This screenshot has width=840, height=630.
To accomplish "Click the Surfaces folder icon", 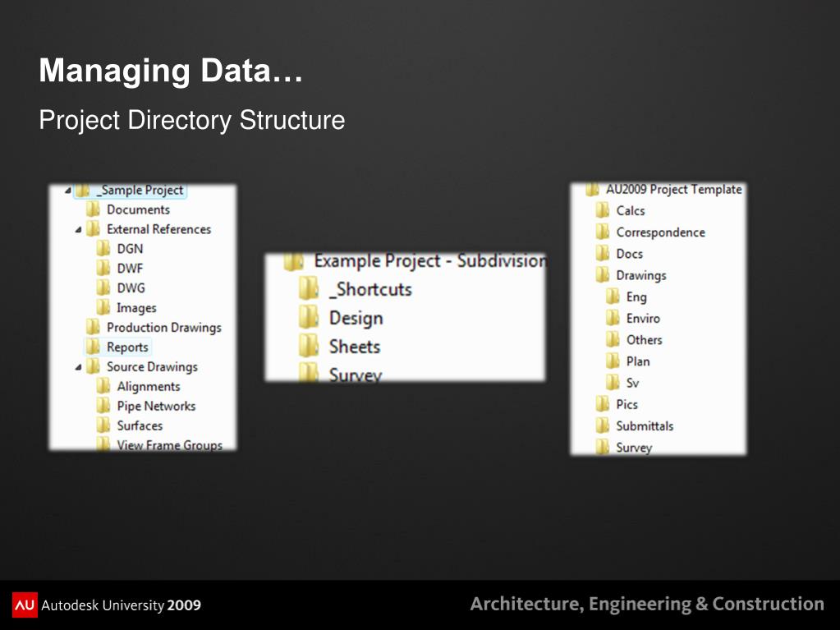I will [x=103, y=425].
